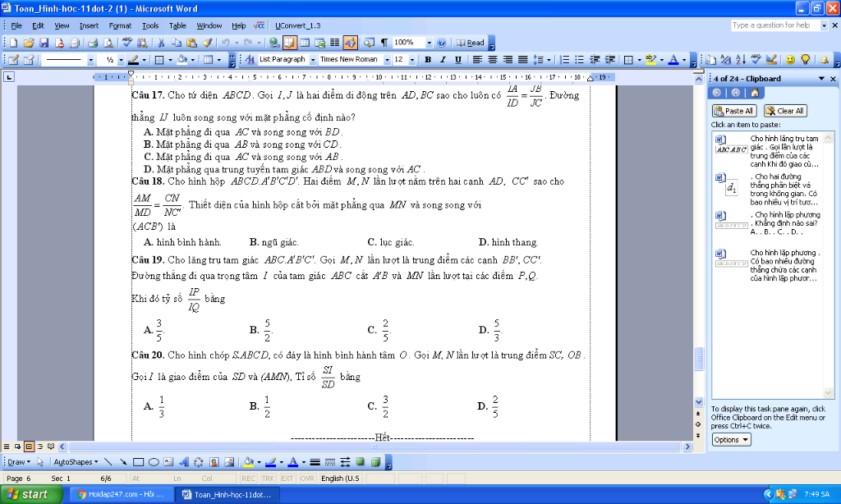This screenshot has height=504, width=841.
Task: Open the line weight ½ dropdown
Action: click(x=121, y=60)
